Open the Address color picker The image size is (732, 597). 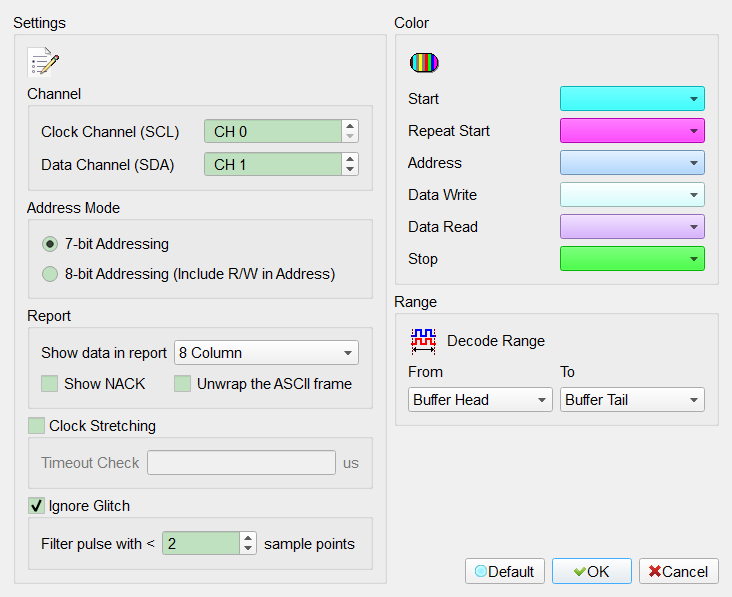coord(632,162)
